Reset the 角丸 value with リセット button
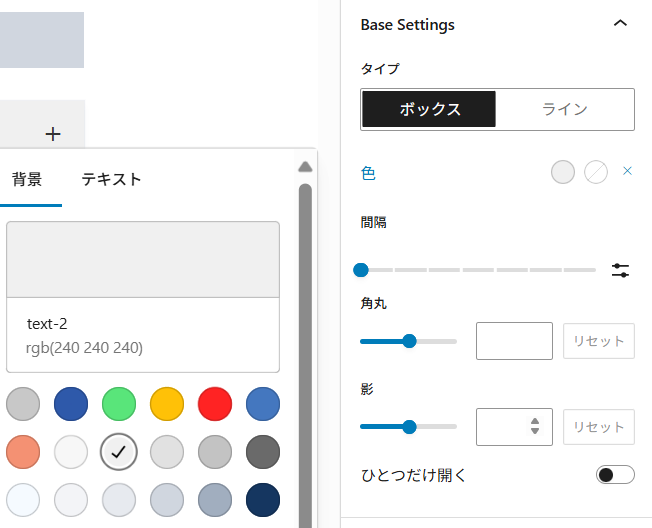652x528 pixels. click(x=598, y=341)
